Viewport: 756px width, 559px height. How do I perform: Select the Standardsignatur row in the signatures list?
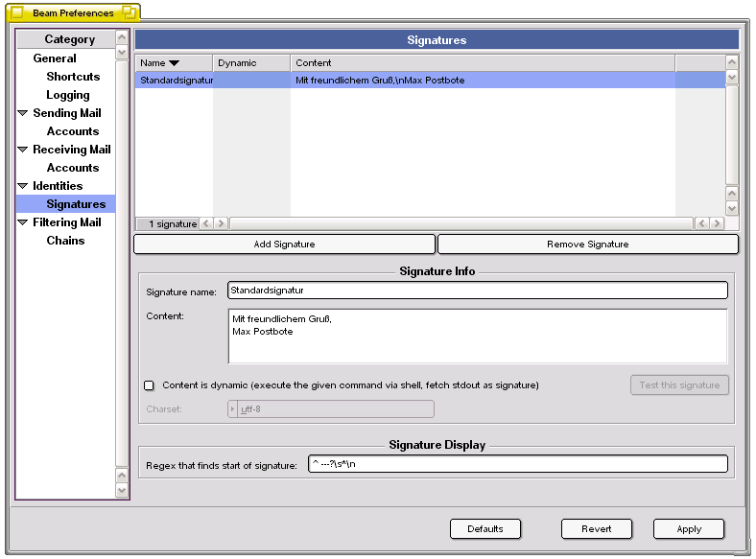click(177, 81)
